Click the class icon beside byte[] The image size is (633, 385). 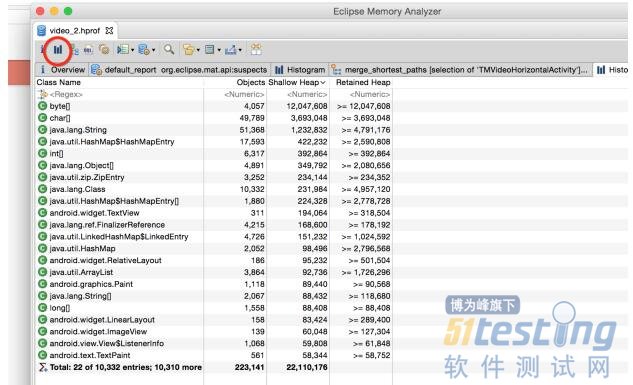point(42,106)
